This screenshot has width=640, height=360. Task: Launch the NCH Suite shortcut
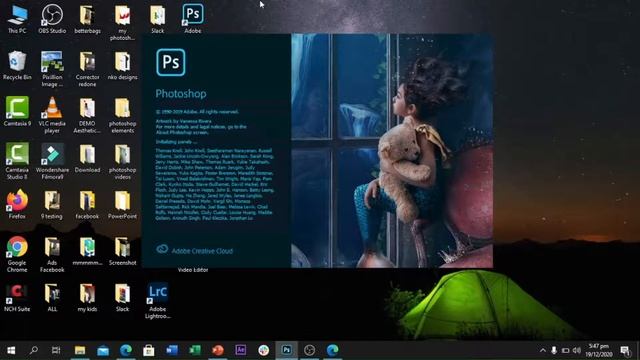point(17,297)
